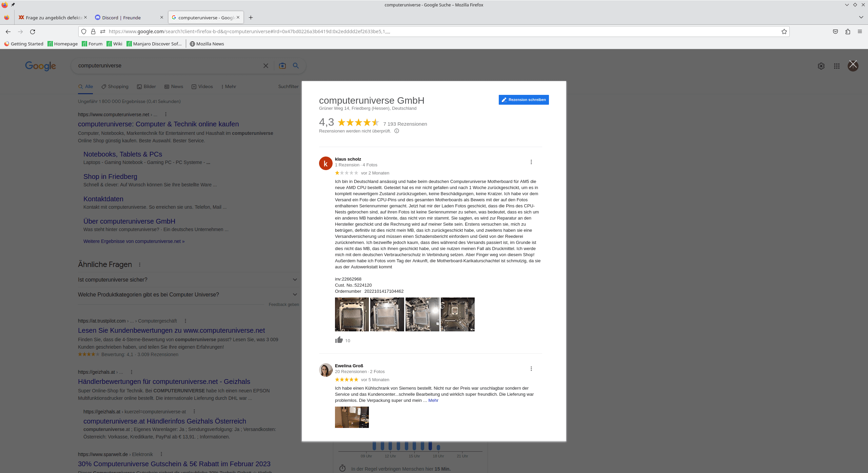The width and height of the screenshot is (868, 473).
Task: Select the Videos search tab
Action: pos(202,87)
